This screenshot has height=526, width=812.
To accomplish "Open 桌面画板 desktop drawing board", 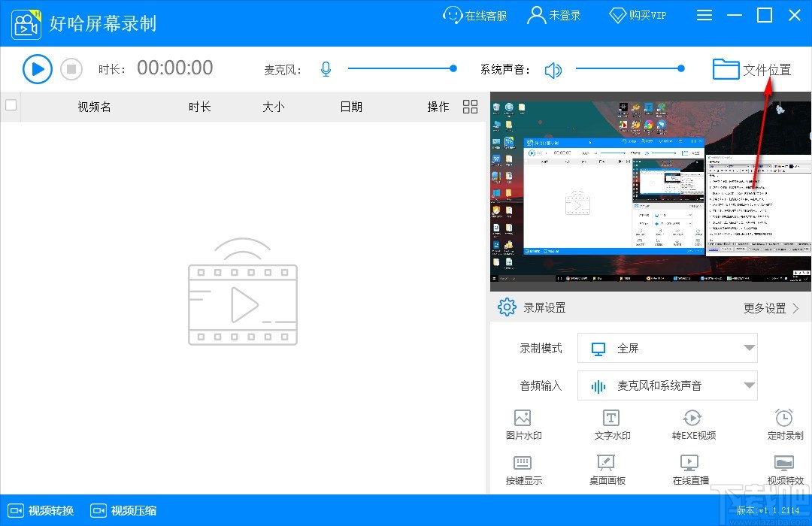I will [607, 470].
